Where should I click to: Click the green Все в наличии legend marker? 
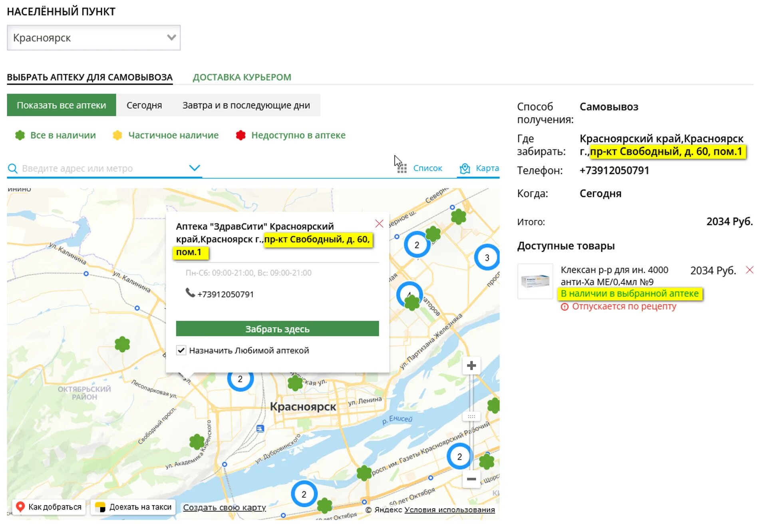[x=20, y=135]
